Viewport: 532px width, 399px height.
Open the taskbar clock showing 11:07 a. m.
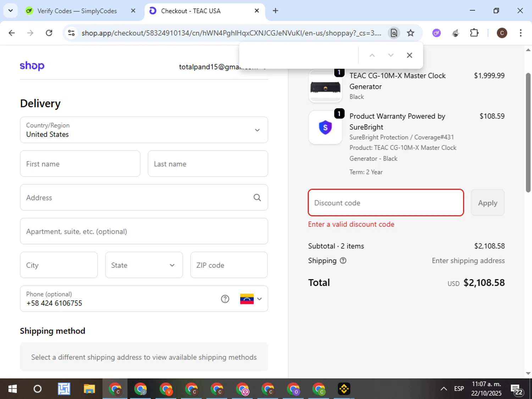[x=486, y=389]
